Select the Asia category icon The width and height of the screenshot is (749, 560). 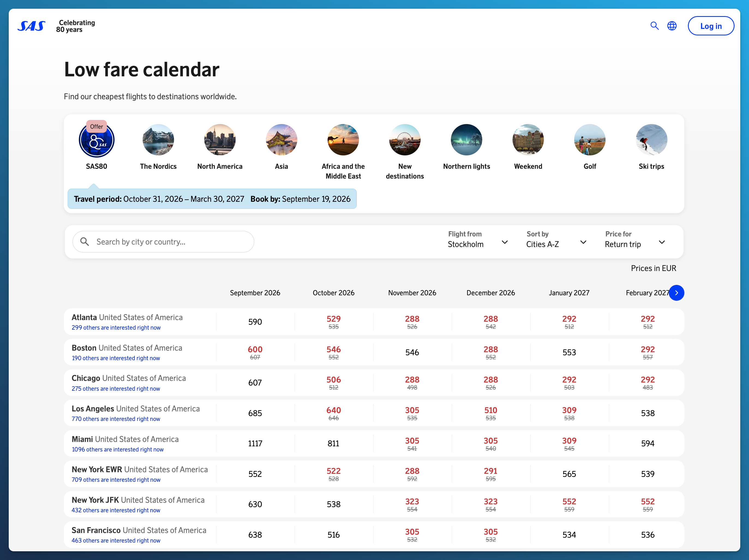point(281,140)
